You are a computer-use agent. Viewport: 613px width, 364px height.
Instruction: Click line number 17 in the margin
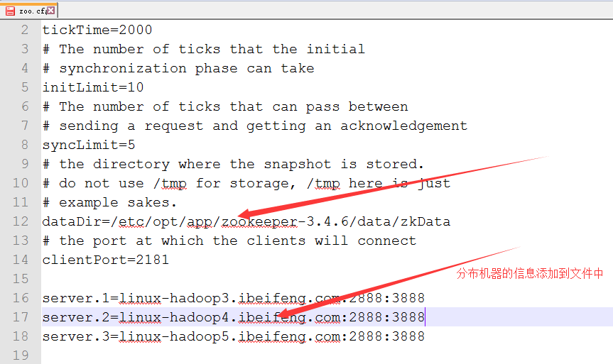point(21,316)
